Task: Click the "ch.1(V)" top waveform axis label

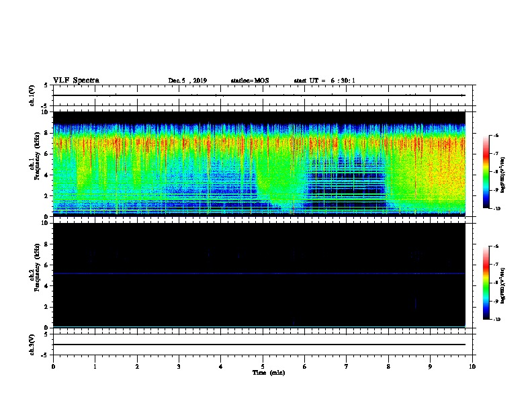Action: (32, 95)
